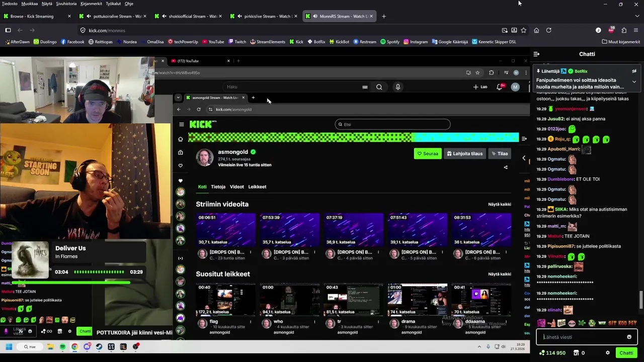Follow asmongold with the Seuraa button
The image size is (644, 362).
pyautogui.click(x=428, y=153)
